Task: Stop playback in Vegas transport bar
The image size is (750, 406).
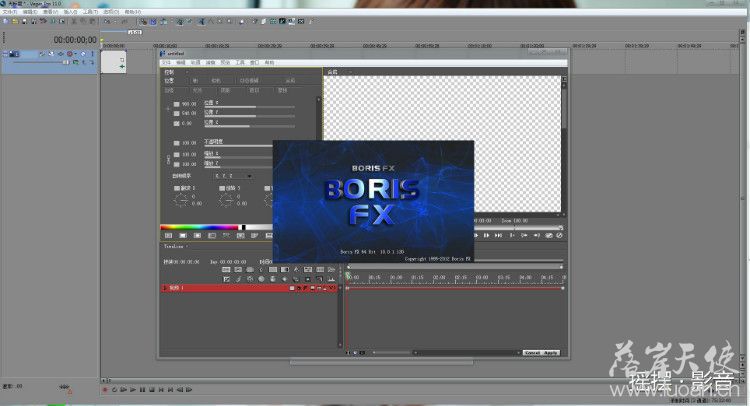Action: click(152, 390)
